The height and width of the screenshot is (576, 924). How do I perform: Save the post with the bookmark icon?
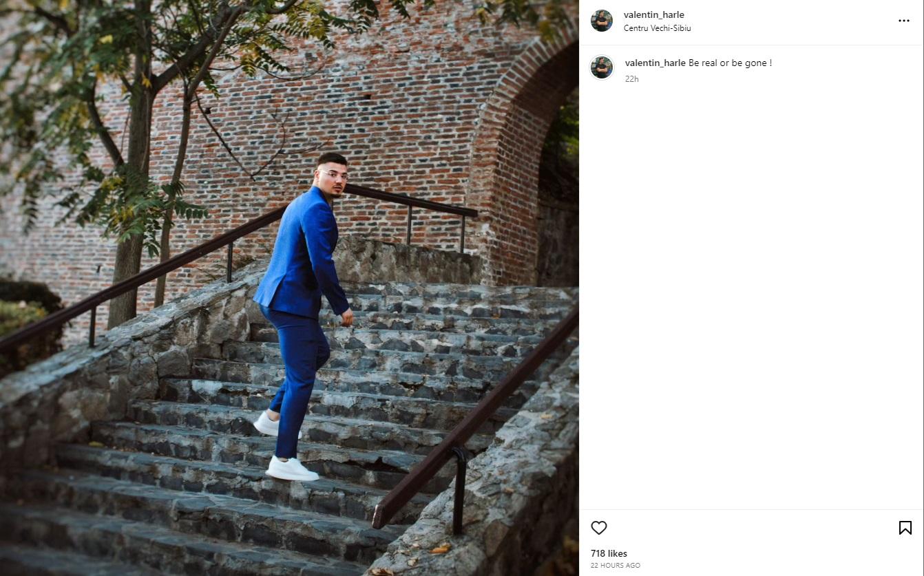coord(905,528)
